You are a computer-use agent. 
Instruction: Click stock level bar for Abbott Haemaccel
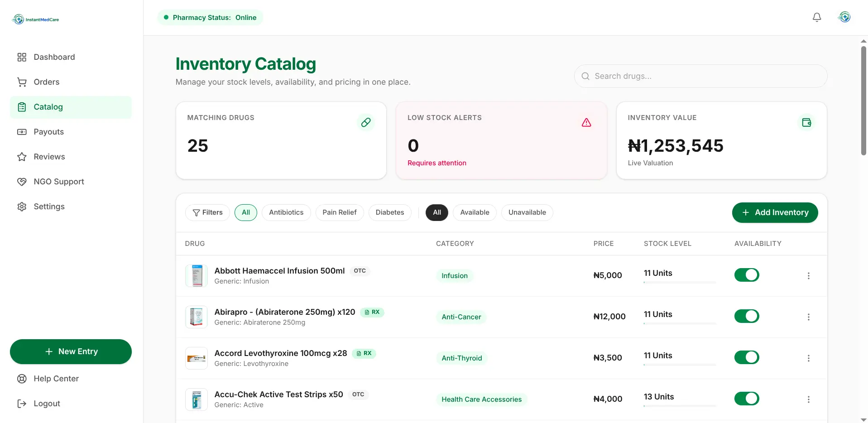point(680,283)
